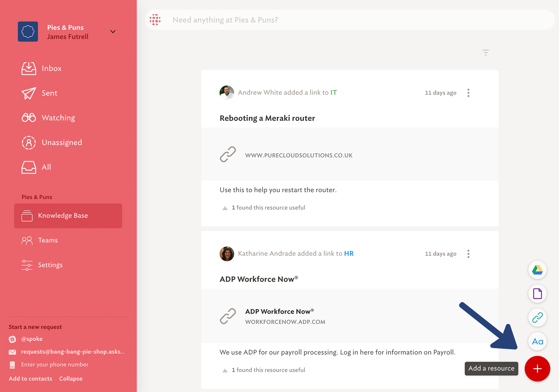The height and width of the screenshot is (392, 559).
Task: Open the 'ADP Workforce Now' resource title
Action: pyautogui.click(x=259, y=279)
